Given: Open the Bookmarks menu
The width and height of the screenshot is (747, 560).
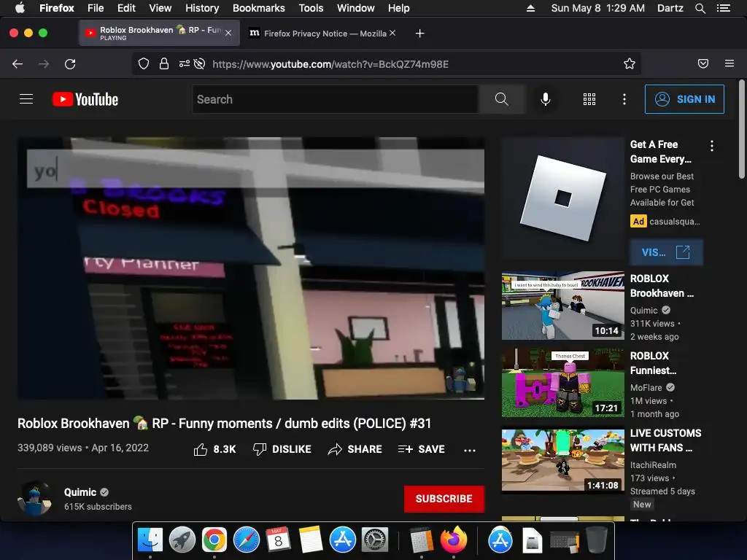Looking at the screenshot, I should 259,8.
